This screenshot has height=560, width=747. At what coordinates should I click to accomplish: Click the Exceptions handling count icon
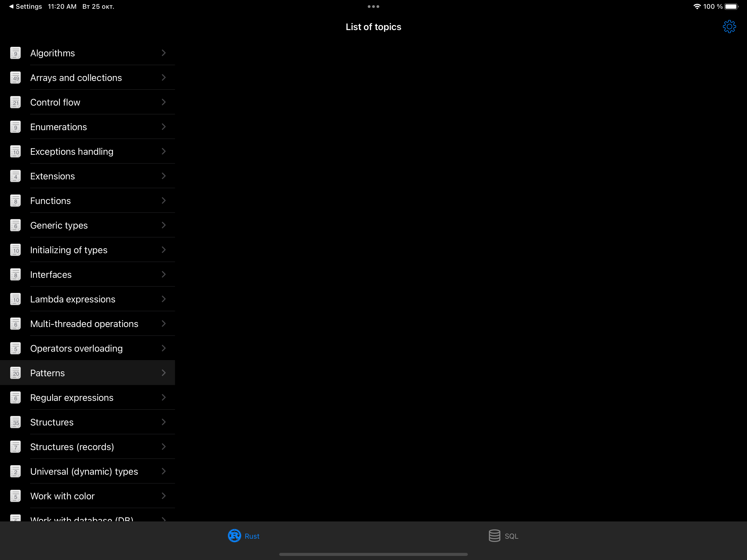(16, 152)
